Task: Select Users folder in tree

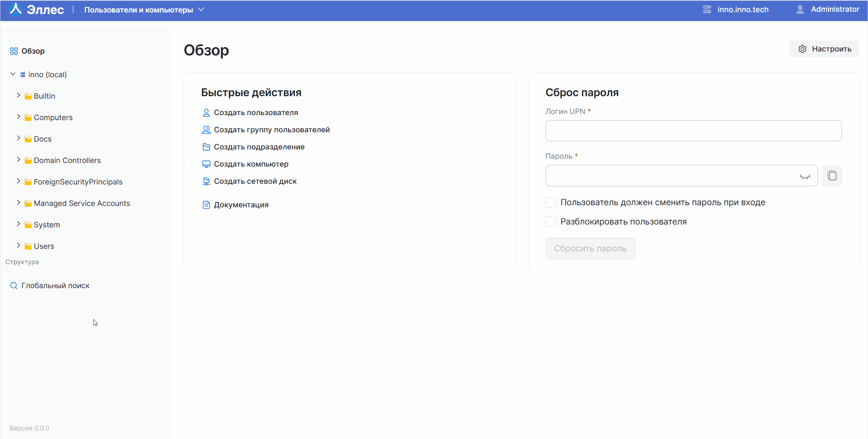Action: [x=44, y=246]
